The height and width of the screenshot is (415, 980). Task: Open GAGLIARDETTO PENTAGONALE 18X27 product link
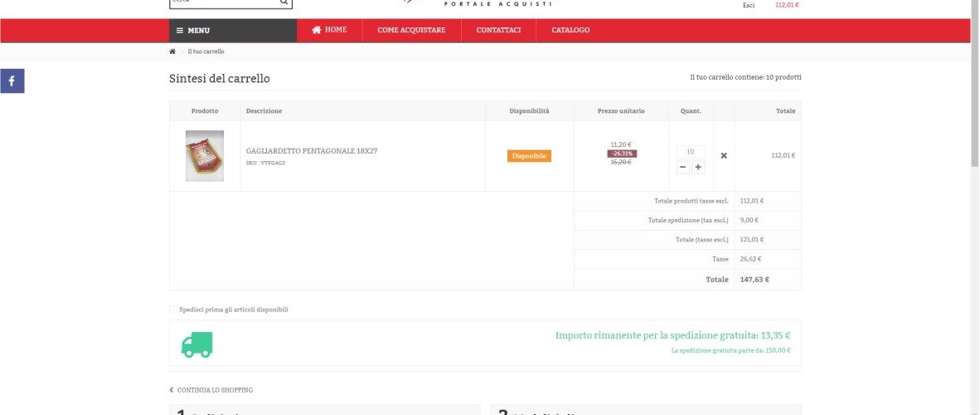(311, 151)
